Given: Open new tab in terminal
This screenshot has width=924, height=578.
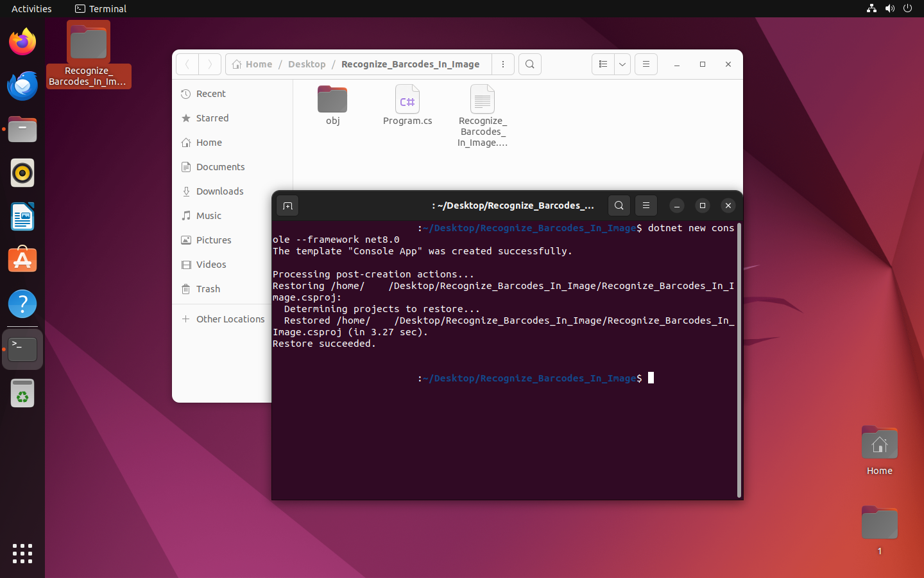Looking at the screenshot, I should coord(287,206).
